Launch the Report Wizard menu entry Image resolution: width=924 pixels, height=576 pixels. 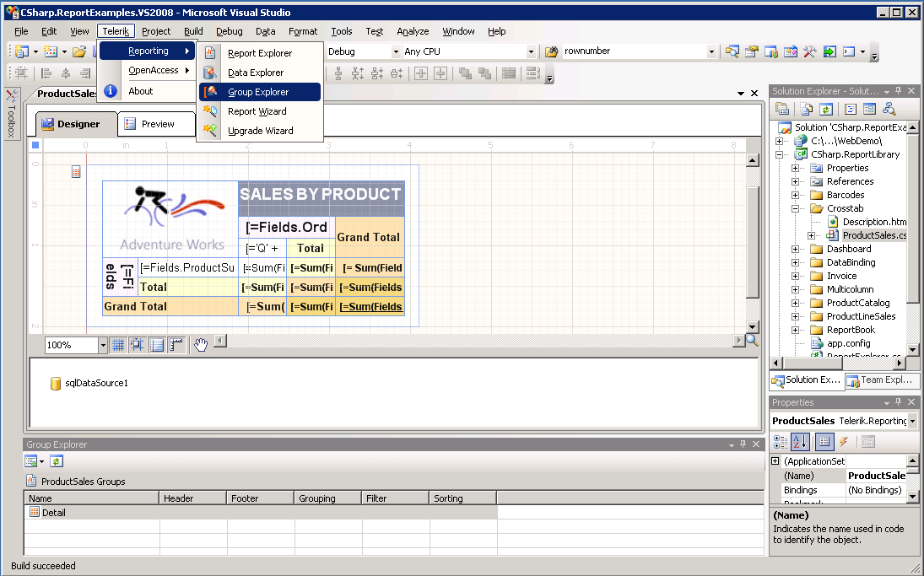(259, 111)
